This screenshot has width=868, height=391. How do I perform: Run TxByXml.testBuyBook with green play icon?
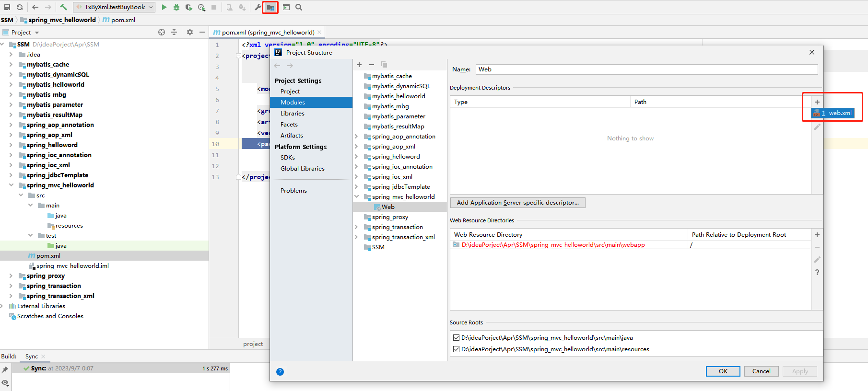[164, 7]
